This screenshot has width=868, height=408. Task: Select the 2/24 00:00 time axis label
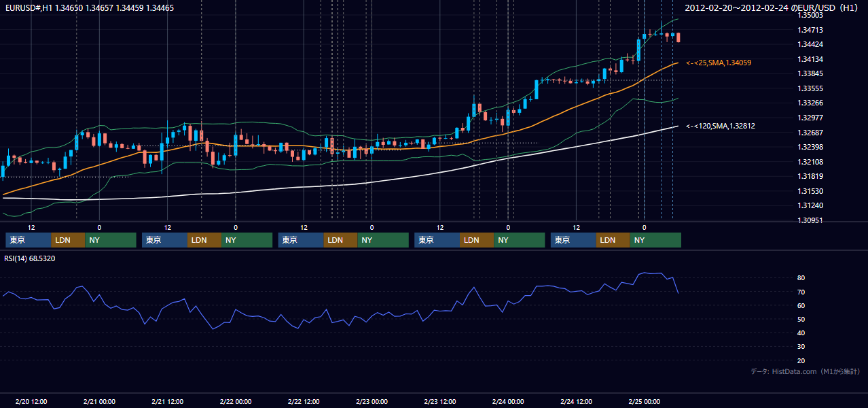(x=508, y=401)
